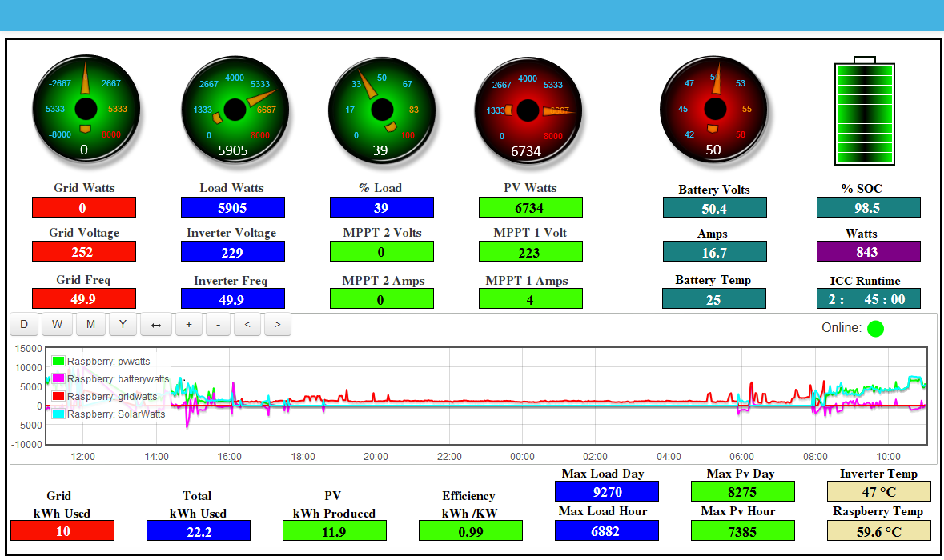This screenshot has width=944, height=560.
Task: Click green pvwatts legend color swatch
Action: point(58,362)
